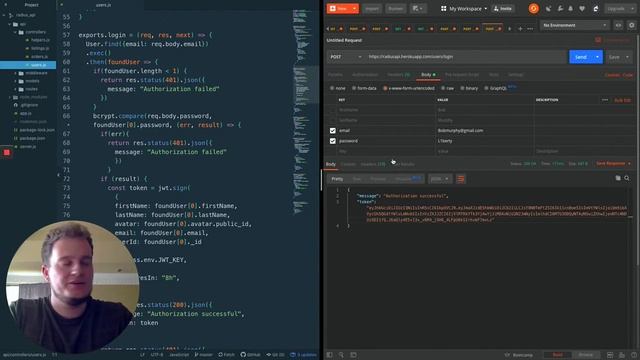Select the GraphQL body radio button
This screenshot has width=640, height=360.
tap(486, 88)
